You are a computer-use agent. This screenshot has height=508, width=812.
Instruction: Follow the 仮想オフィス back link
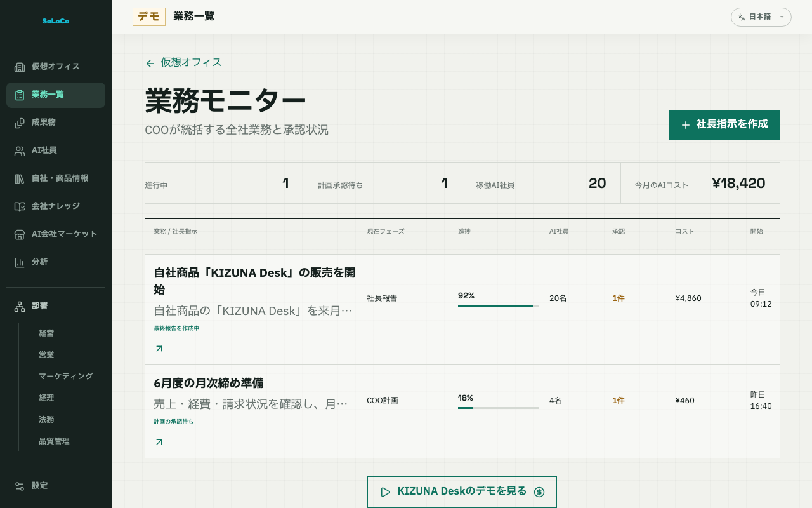tap(183, 63)
